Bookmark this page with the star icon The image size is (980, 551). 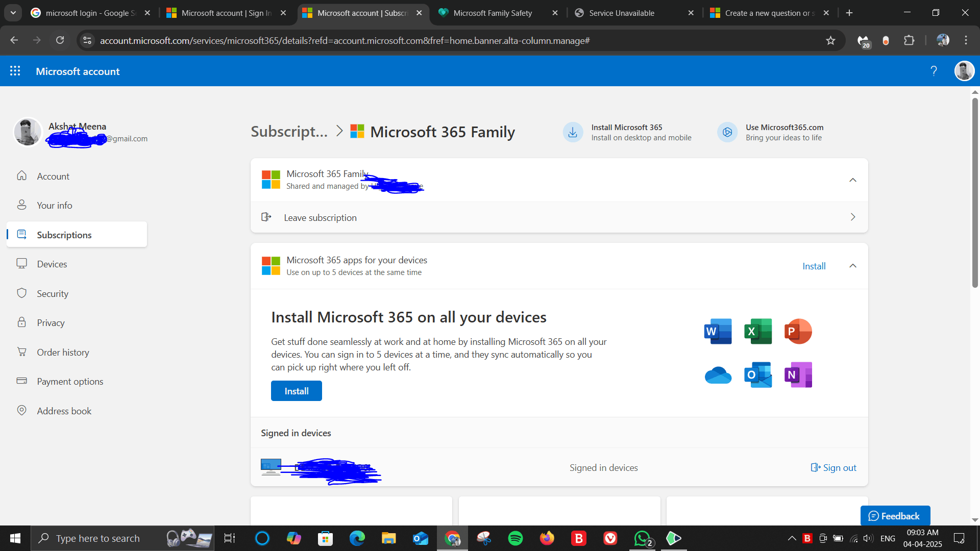click(x=830, y=40)
